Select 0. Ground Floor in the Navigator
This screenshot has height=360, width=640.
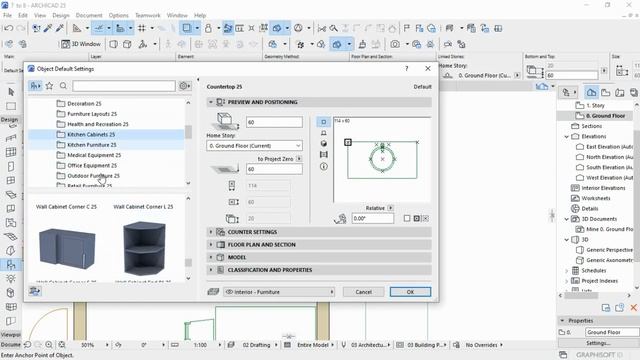coord(605,116)
